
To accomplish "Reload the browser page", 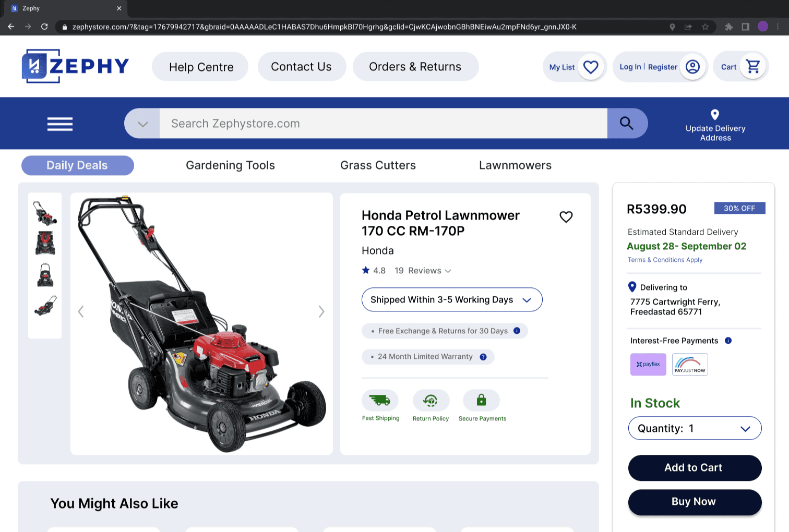I will click(x=44, y=27).
